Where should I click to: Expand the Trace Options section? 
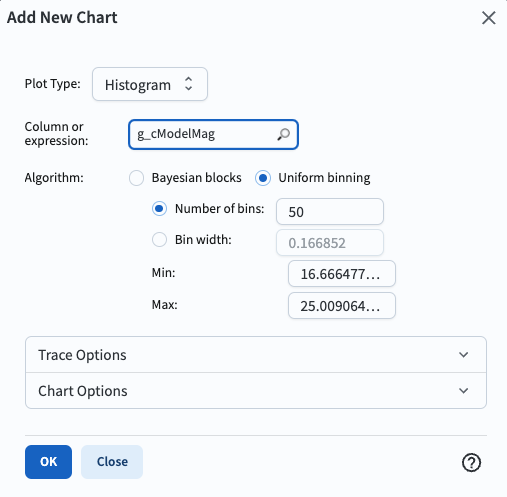point(256,355)
